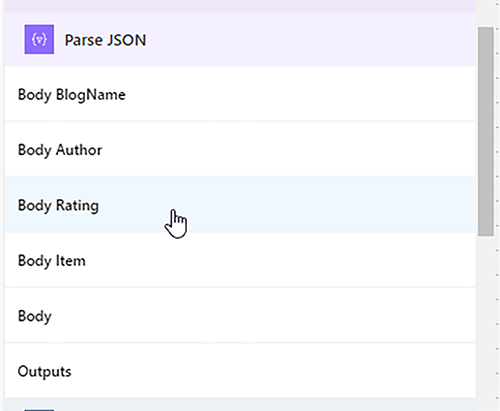
Task: Add Body Item dynamic content token
Action: coord(240,260)
